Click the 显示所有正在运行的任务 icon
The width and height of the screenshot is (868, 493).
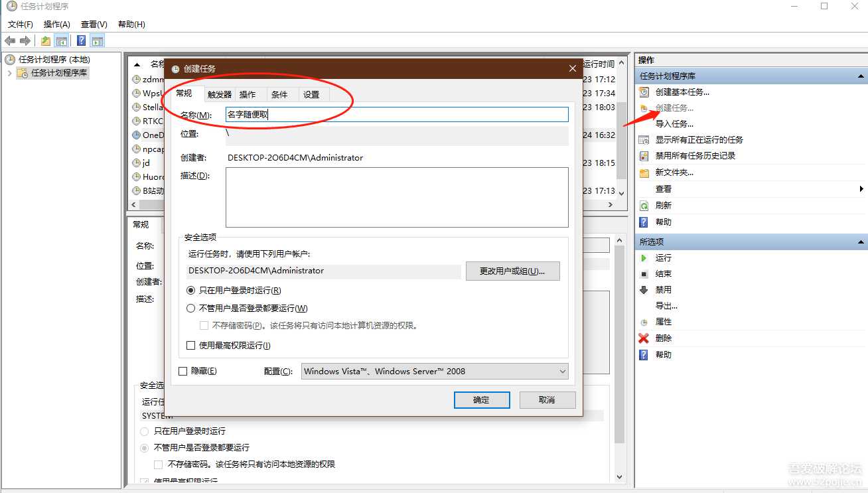click(644, 140)
